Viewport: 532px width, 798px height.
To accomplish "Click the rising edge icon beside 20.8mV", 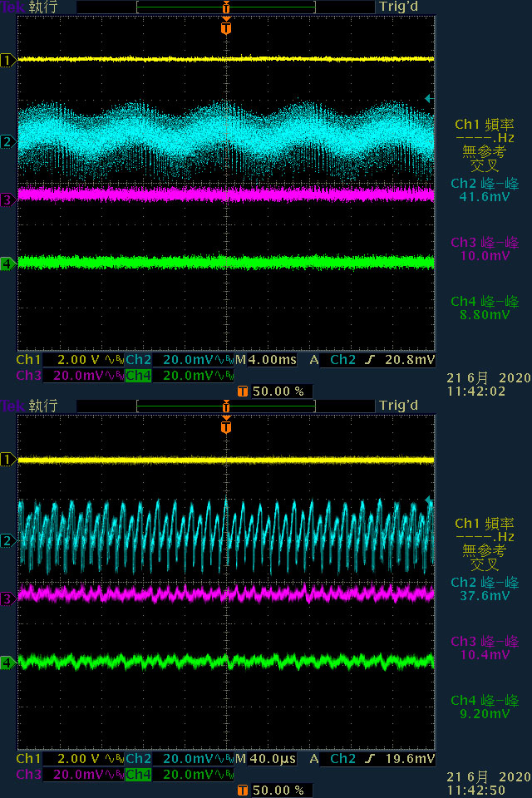I will pyautogui.click(x=370, y=360).
